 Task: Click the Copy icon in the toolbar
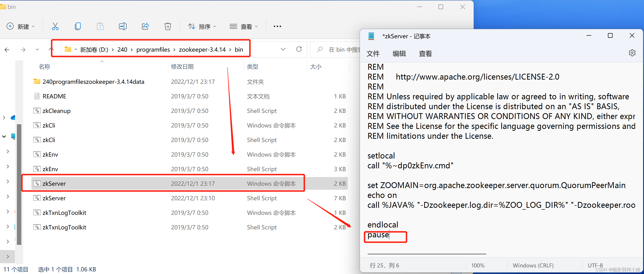78,26
